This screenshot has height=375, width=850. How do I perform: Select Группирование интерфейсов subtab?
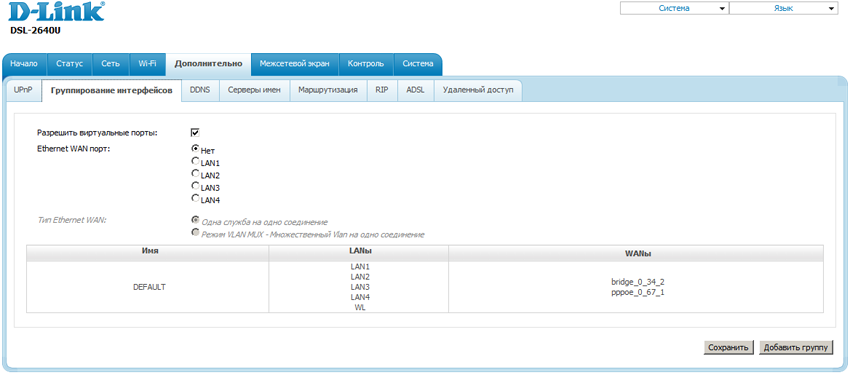(x=112, y=90)
